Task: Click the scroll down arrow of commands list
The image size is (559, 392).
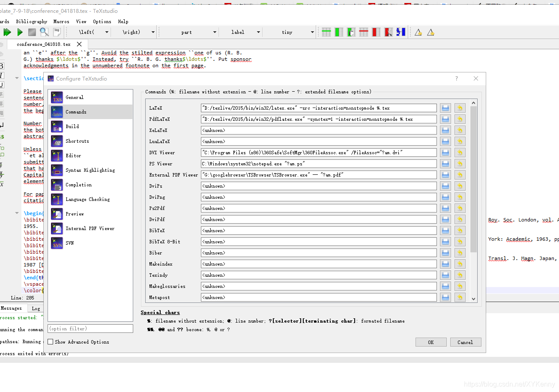Action: (473, 299)
